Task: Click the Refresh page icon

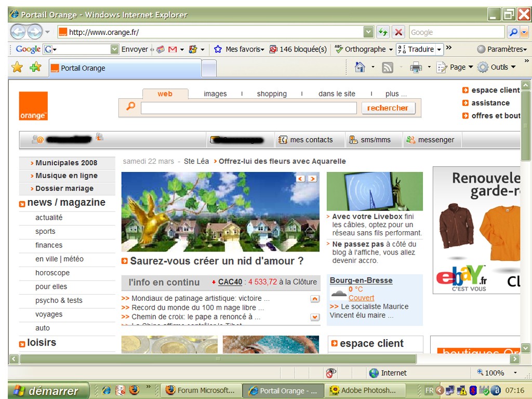Action: [x=383, y=32]
